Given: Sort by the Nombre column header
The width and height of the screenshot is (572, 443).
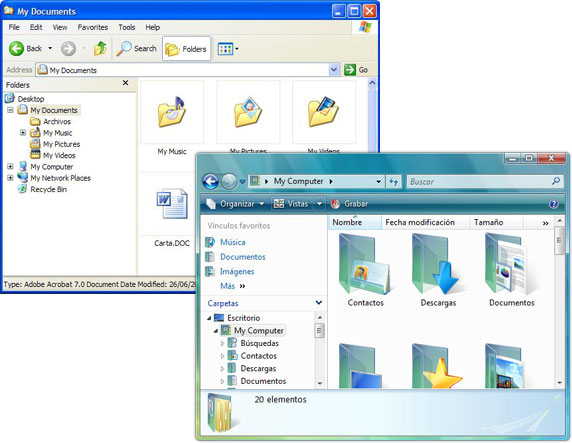Looking at the screenshot, I should (355, 222).
